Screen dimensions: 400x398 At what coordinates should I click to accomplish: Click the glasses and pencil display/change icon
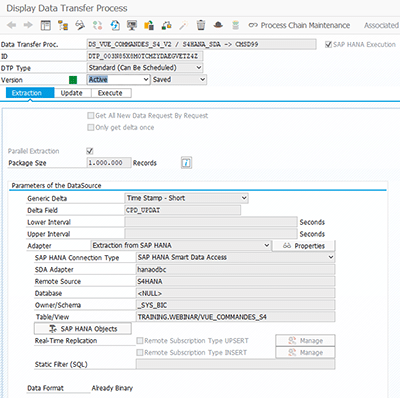[x=80, y=25]
